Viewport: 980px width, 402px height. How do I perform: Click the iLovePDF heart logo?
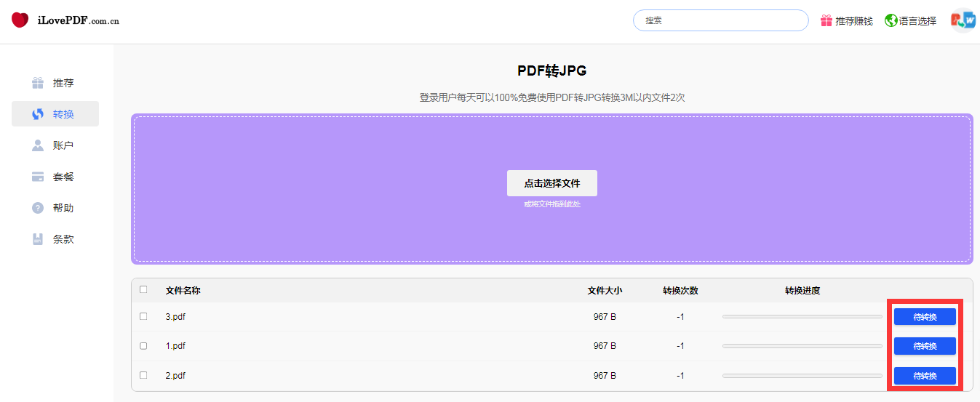pyautogui.click(x=20, y=20)
